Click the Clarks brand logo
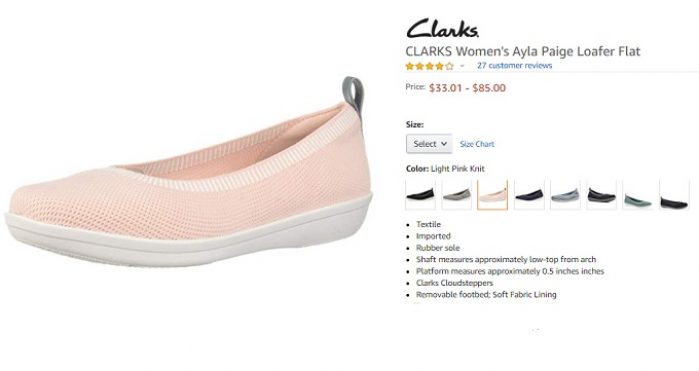The height and width of the screenshot is (371, 699). [443, 28]
